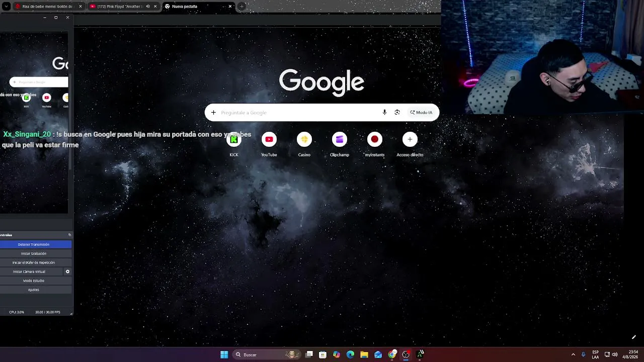This screenshot has width=644, height=362.
Task: Switch to OBS Studio in the taskbar
Action: pyautogui.click(x=406, y=354)
